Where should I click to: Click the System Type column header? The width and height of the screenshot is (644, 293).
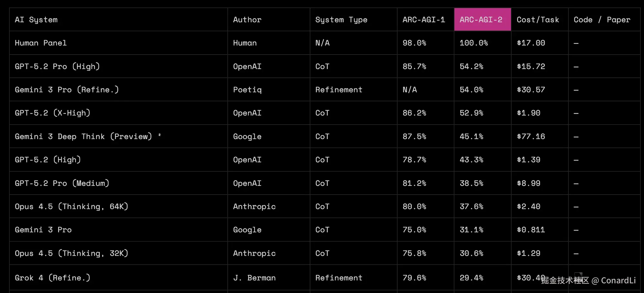coord(341,20)
